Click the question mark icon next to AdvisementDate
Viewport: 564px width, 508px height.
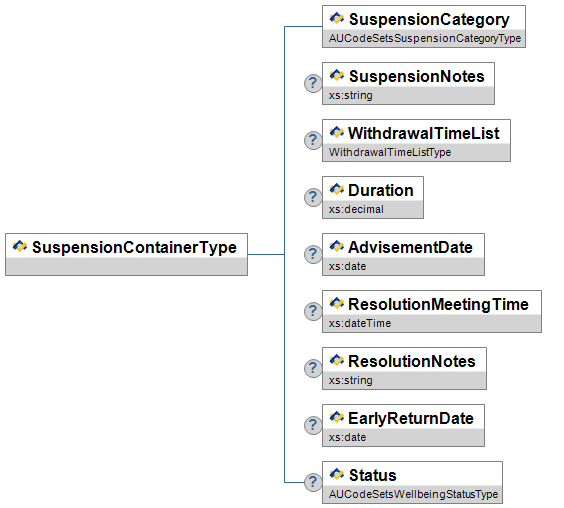point(313,254)
